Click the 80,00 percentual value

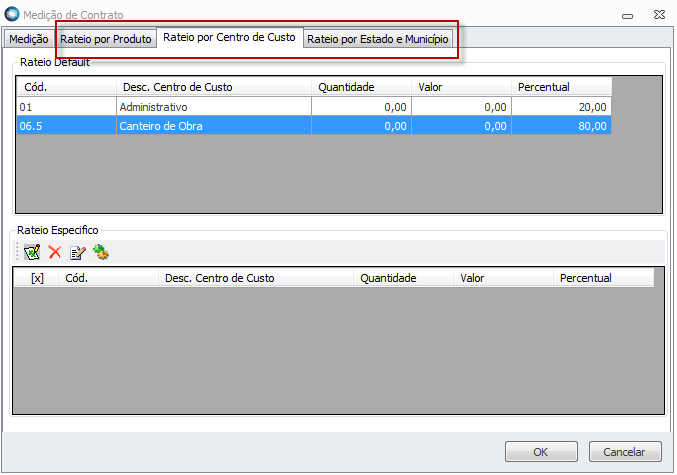[561, 126]
